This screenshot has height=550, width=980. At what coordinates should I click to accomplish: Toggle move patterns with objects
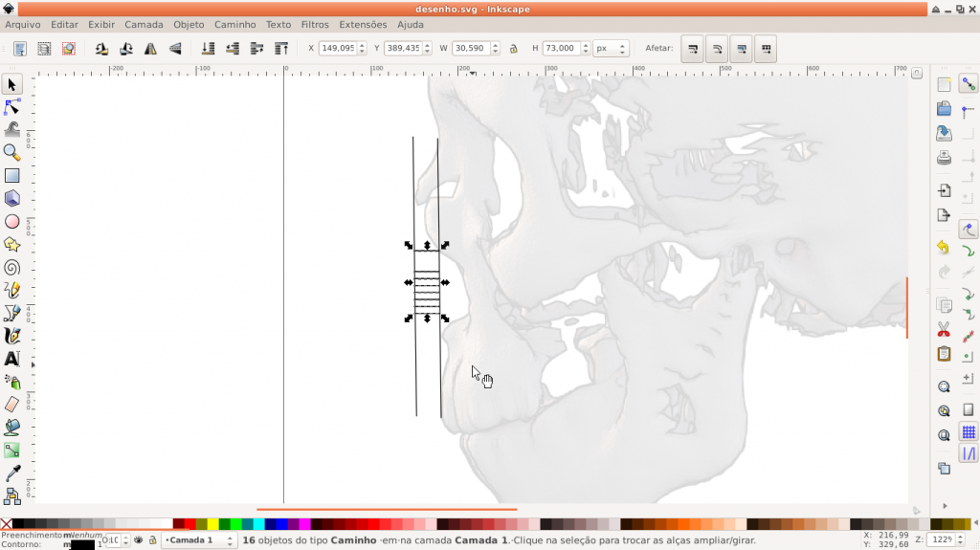tap(766, 49)
